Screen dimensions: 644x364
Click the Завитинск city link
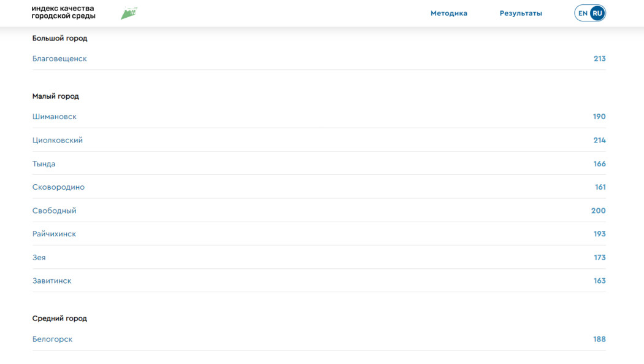tap(52, 281)
